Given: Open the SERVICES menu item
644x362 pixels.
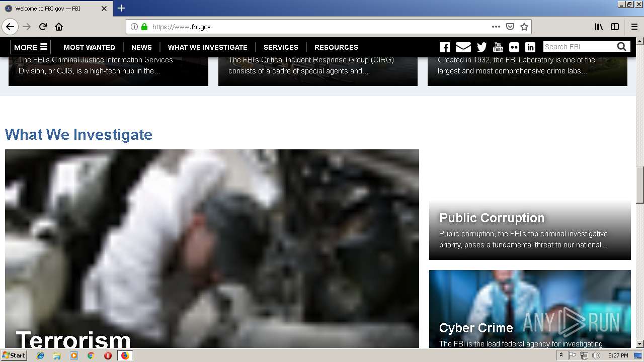Looking at the screenshot, I should click(281, 47).
